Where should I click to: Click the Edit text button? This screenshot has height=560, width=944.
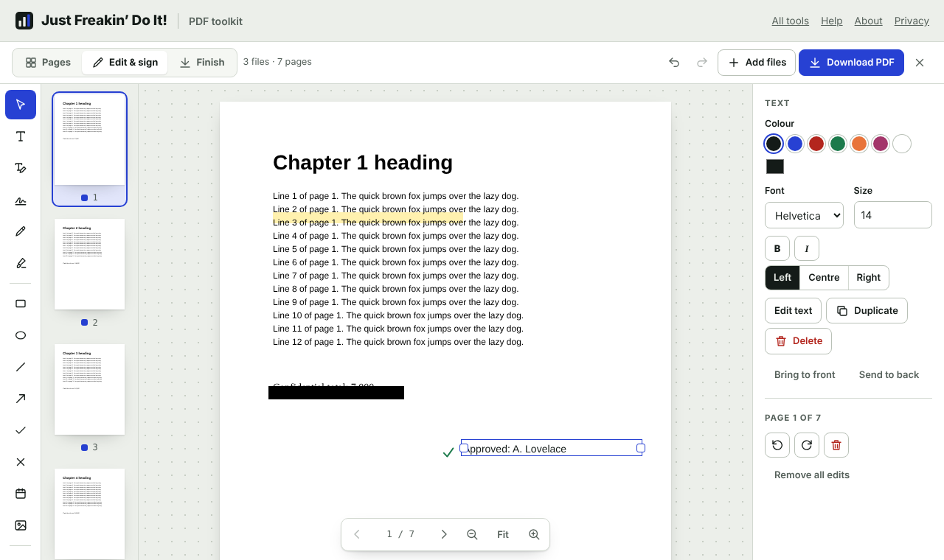(793, 310)
